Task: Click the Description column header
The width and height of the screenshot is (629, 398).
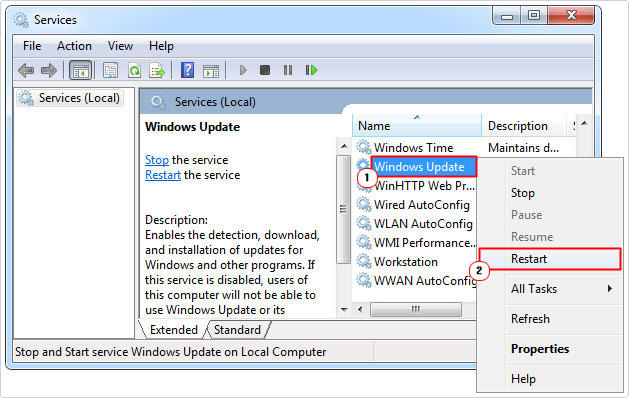Action: [x=523, y=126]
